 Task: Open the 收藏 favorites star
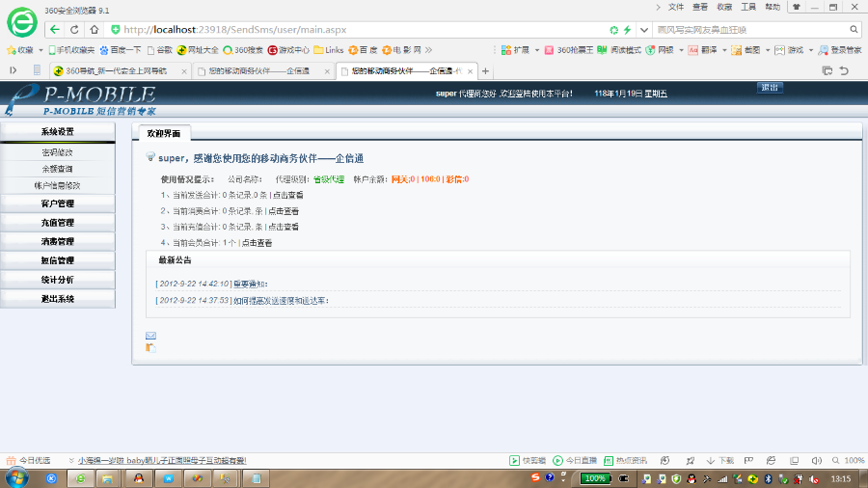tap(20, 50)
